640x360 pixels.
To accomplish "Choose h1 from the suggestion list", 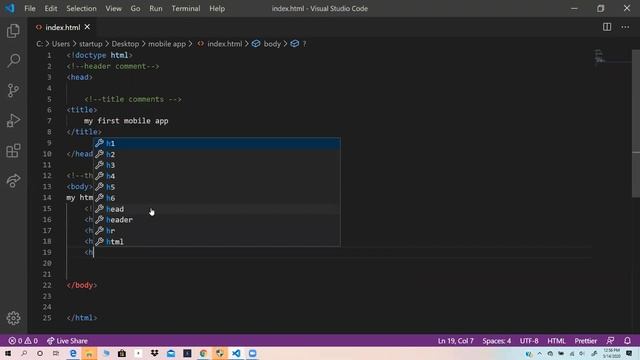I will click(217, 143).
